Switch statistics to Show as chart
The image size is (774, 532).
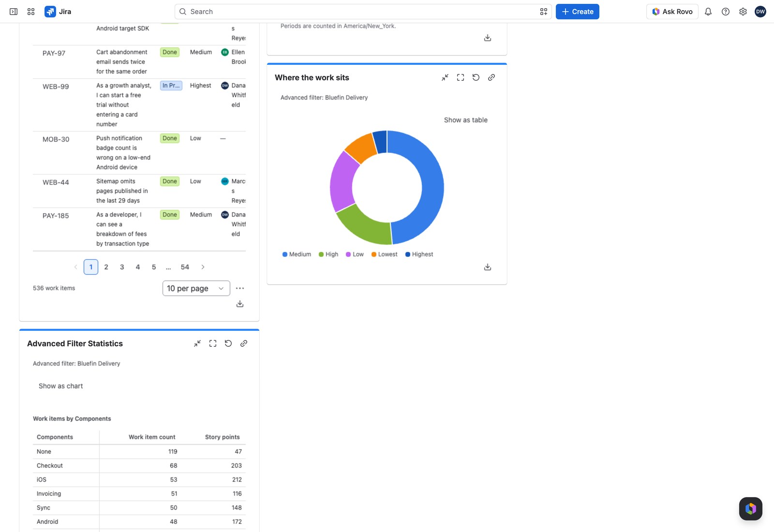pos(61,386)
